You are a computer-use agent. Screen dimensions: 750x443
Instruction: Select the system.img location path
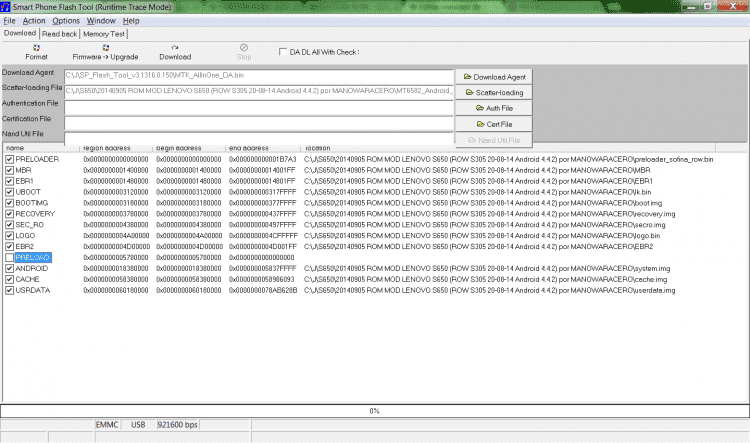coord(487,268)
